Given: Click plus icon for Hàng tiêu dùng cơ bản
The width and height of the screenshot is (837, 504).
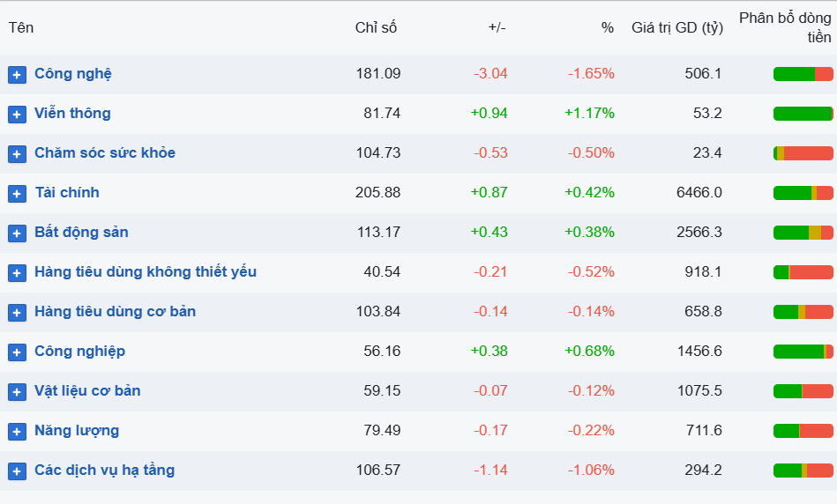Looking at the screenshot, I should point(17,313).
